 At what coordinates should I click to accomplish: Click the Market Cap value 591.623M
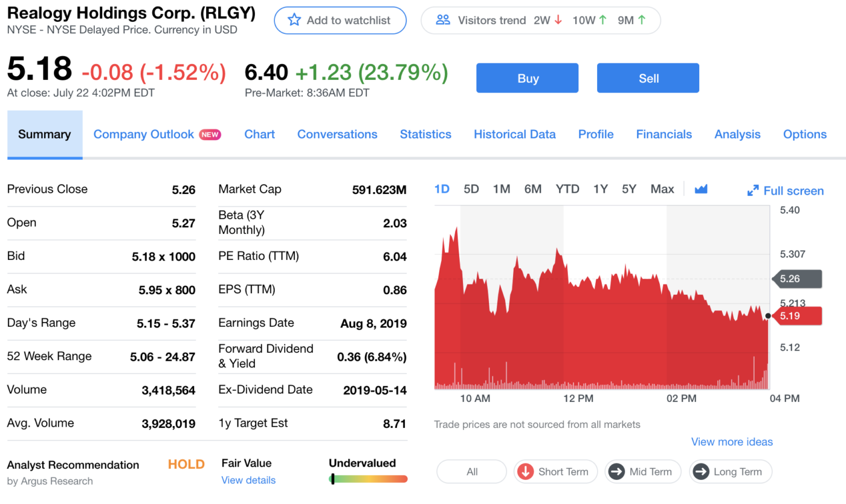click(379, 190)
